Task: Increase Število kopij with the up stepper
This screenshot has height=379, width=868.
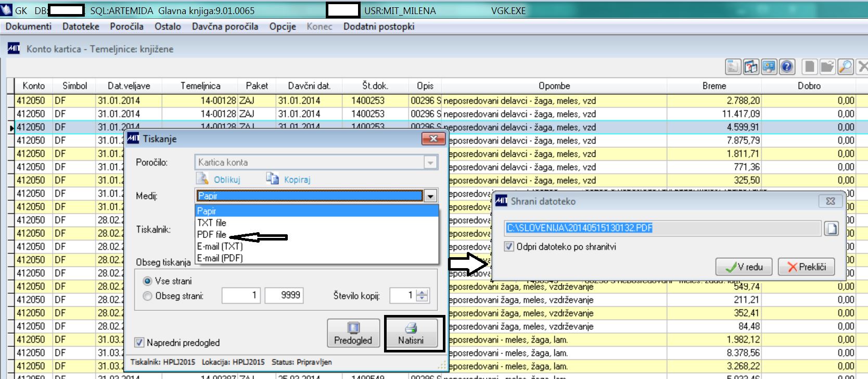Action: click(x=422, y=293)
